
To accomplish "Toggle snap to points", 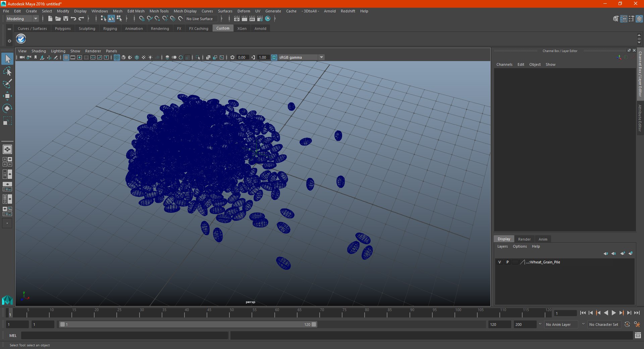I will 157,19.
